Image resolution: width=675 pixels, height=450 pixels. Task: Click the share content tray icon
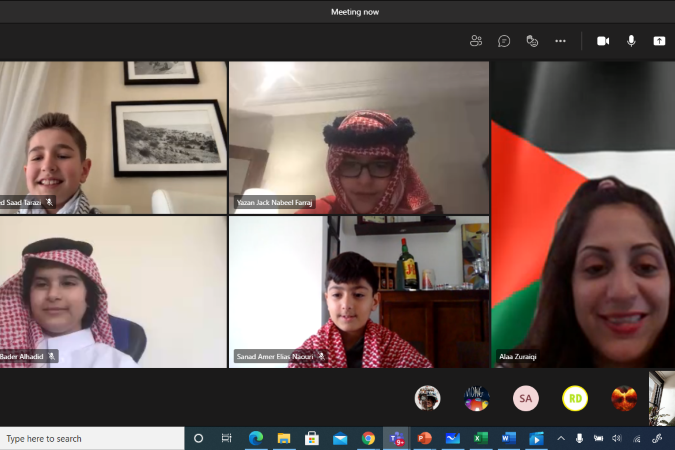[x=659, y=41]
